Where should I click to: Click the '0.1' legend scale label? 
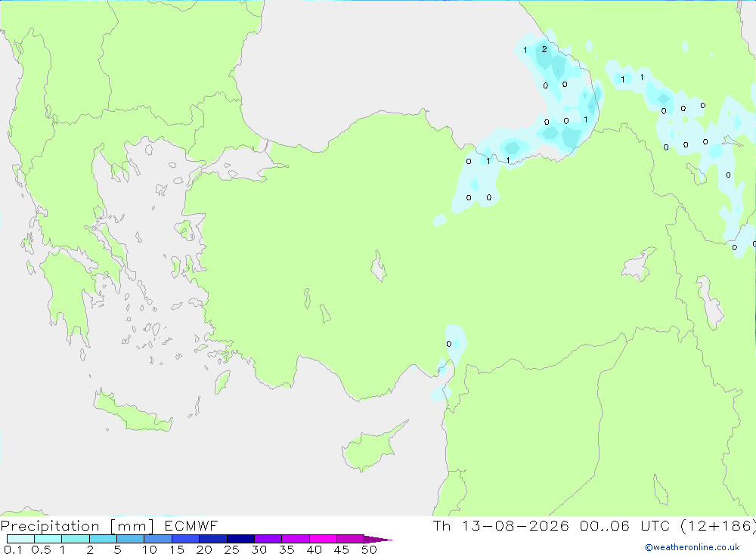click(13, 549)
